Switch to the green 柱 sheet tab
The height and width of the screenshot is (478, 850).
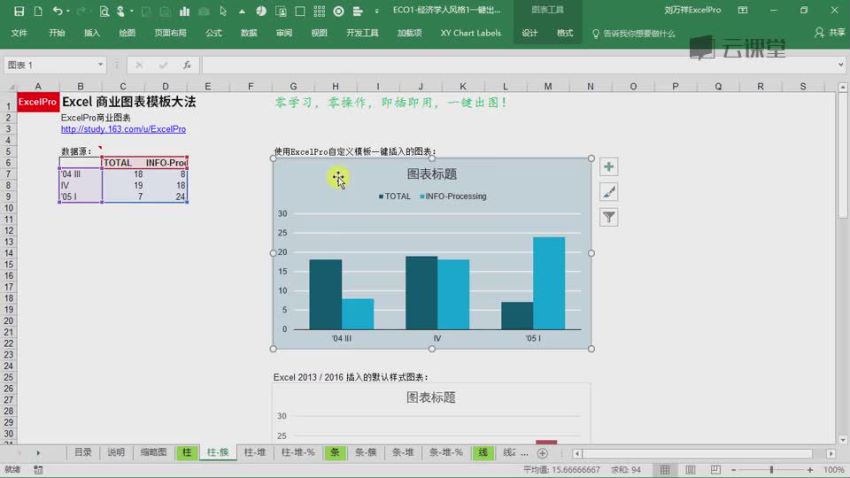tap(187, 453)
